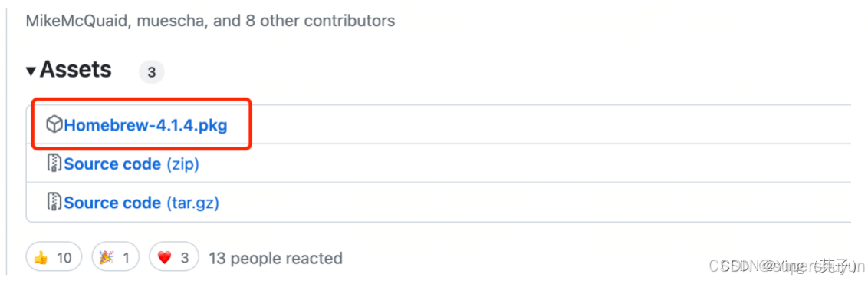Click the thumbs up emoji icon

pyautogui.click(x=41, y=258)
